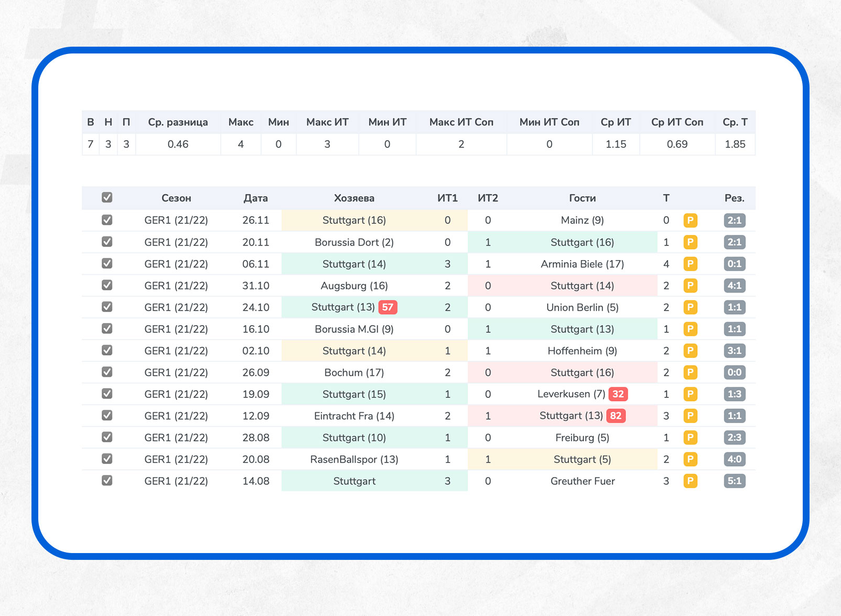
Task: Uncheck the 26.11 Stuttgart vs Mainz row
Action: (x=107, y=220)
